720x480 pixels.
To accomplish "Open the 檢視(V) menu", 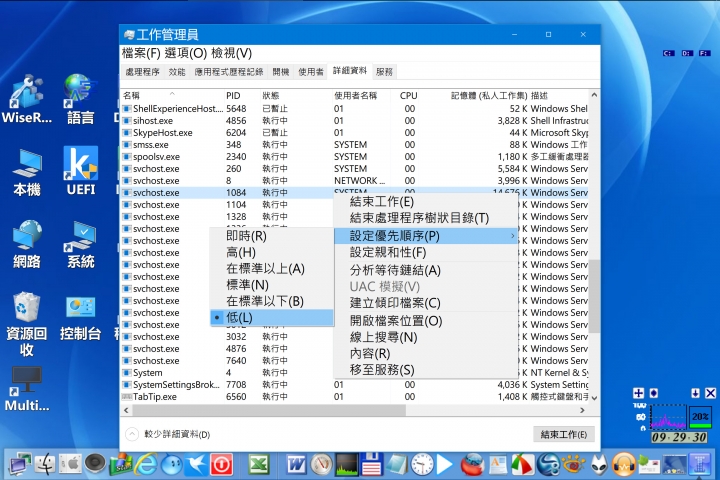I will [x=231, y=53].
